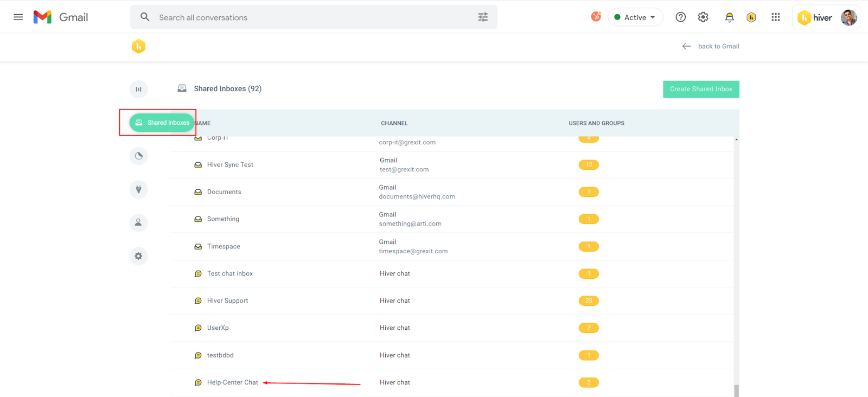The width and height of the screenshot is (868, 397).
Task: Click the Hiver account profile badge
Action: pyautogui.click(x=826, y=17)
